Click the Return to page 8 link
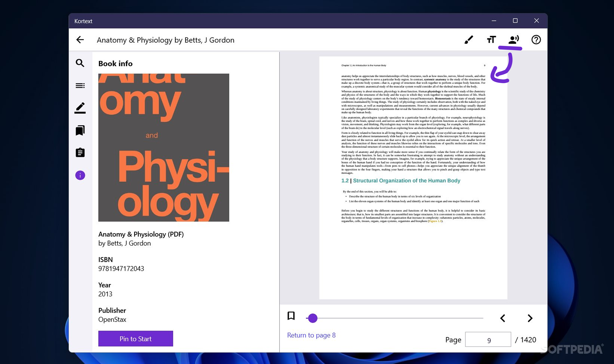The height and width of the screenshot is (364, 614). coord(311,335)
